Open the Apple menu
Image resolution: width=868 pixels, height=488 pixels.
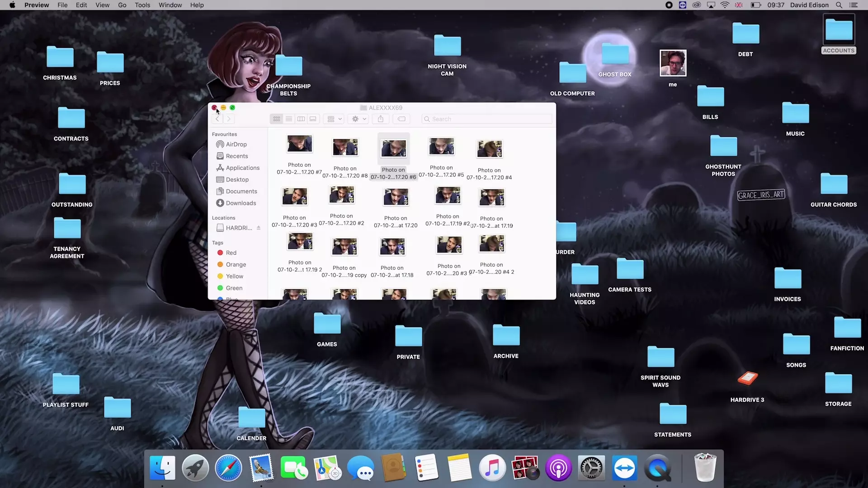click(x=12, y=5)
